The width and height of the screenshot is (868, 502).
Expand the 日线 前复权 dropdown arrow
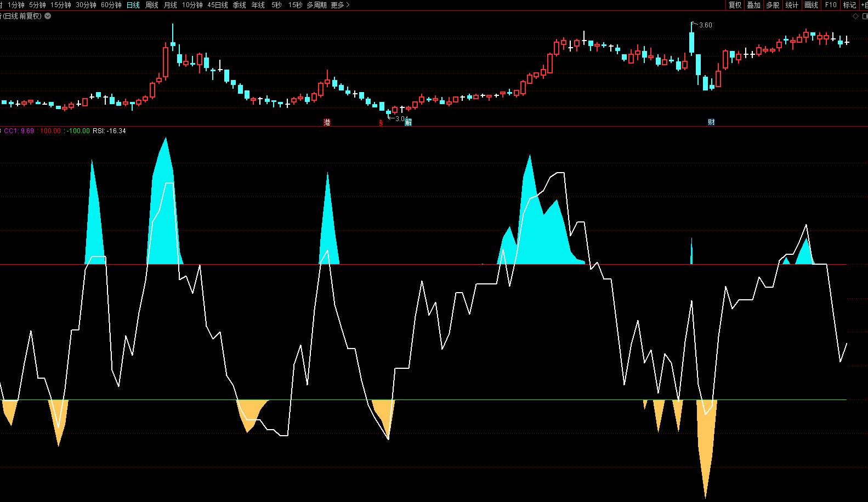coord(48,16)
